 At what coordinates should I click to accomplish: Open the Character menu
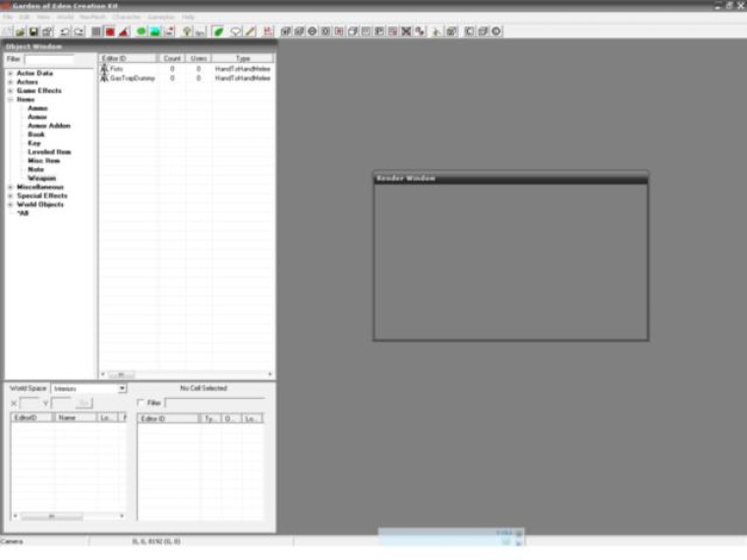127,17
